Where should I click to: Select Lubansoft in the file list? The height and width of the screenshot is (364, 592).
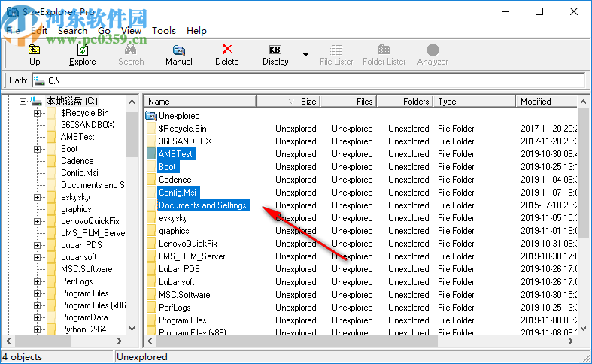(x=176, y=282)
